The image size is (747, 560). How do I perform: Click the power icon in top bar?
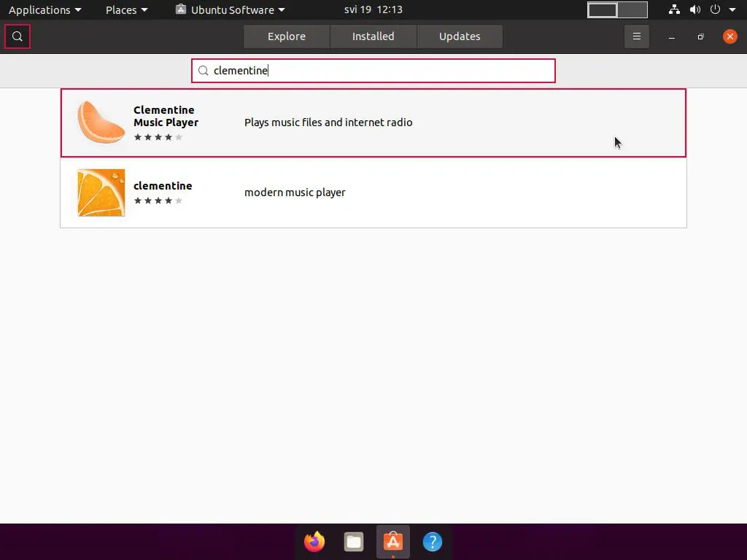715,9
